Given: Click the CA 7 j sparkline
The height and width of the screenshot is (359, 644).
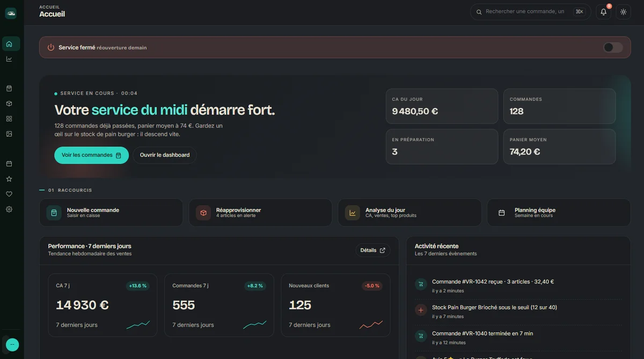Looking at the screenshot, I should [x=138, y=325].
